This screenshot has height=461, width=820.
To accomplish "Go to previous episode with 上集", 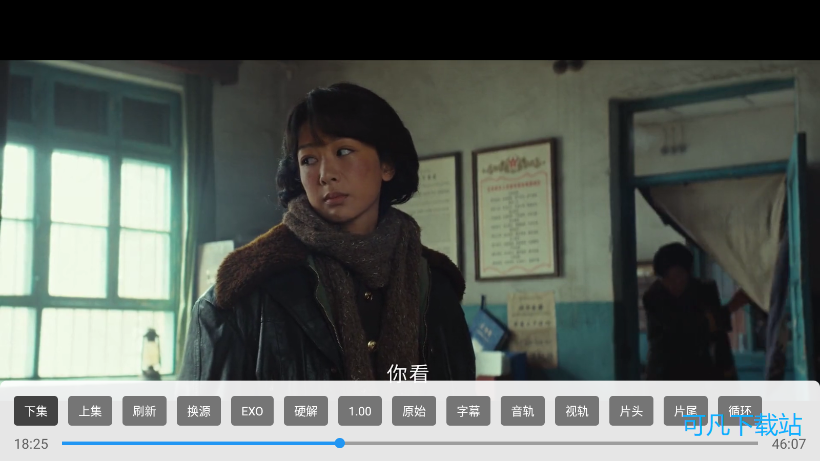I will (x=90, y=411).
